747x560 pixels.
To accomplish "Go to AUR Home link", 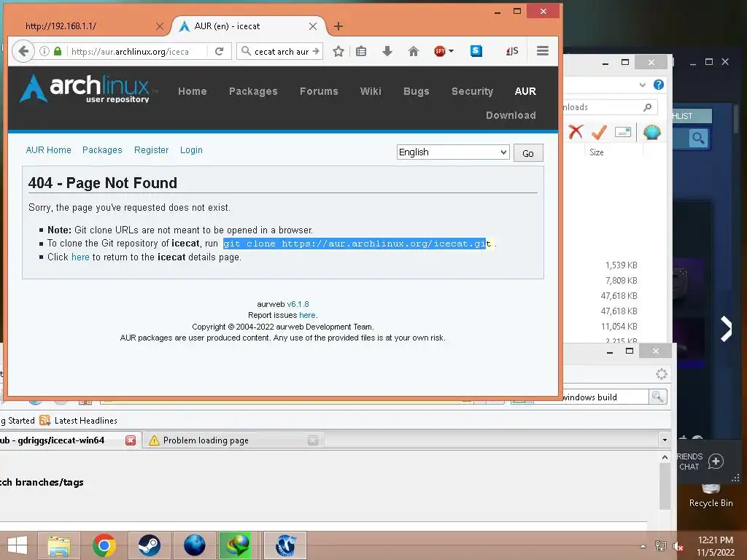I will [x=49, y=150].
